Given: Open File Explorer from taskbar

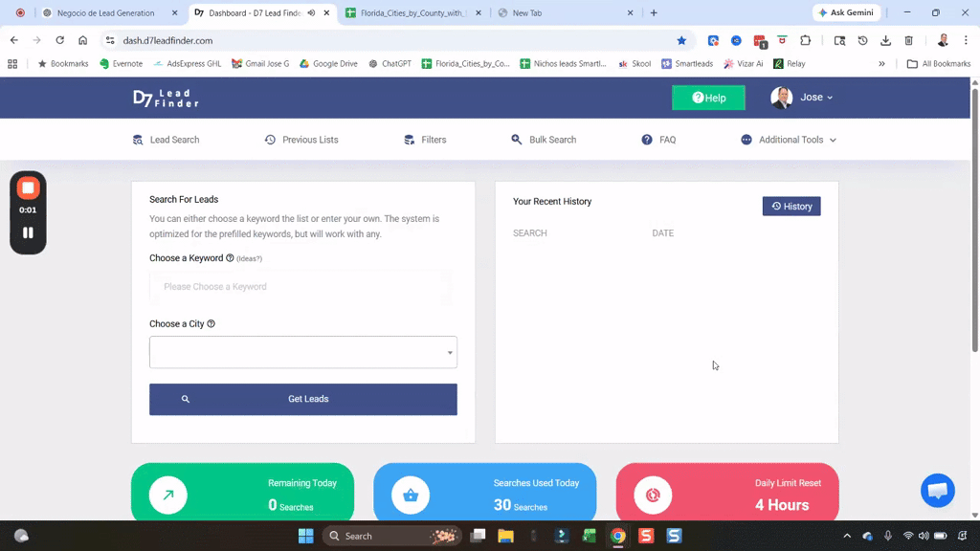Looking at the screenshot, I should pos(505,536).
